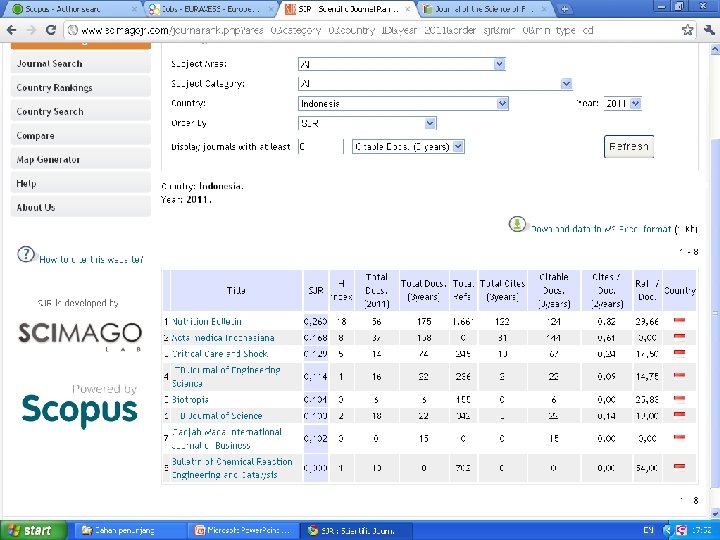Open Map Generator sidebar menu item
720x540 pixels.
[80, 159]
